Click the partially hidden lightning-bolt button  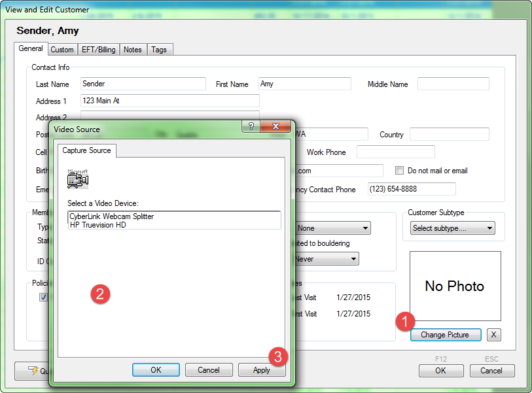(32, 371)
